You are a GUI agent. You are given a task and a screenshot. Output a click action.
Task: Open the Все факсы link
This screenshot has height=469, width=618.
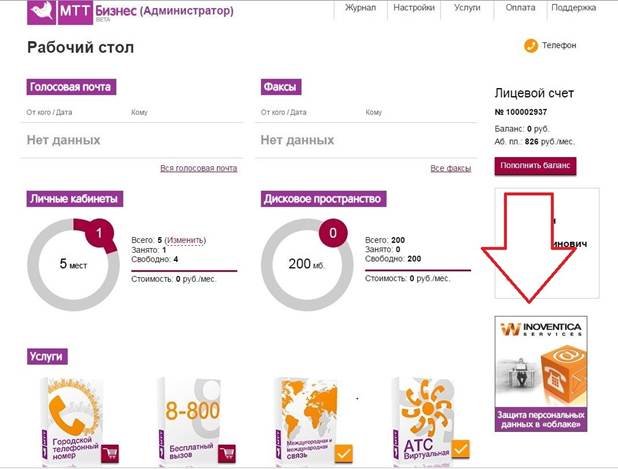(450, 168)
